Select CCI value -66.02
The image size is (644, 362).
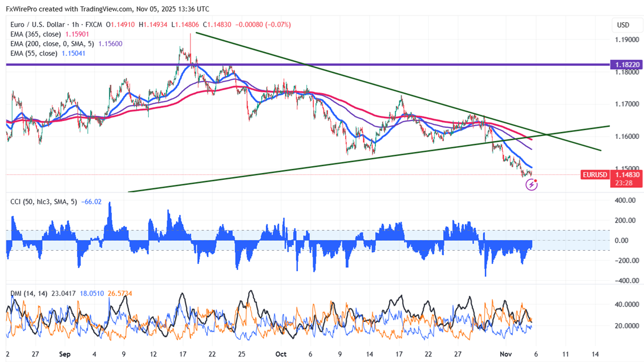91,202
